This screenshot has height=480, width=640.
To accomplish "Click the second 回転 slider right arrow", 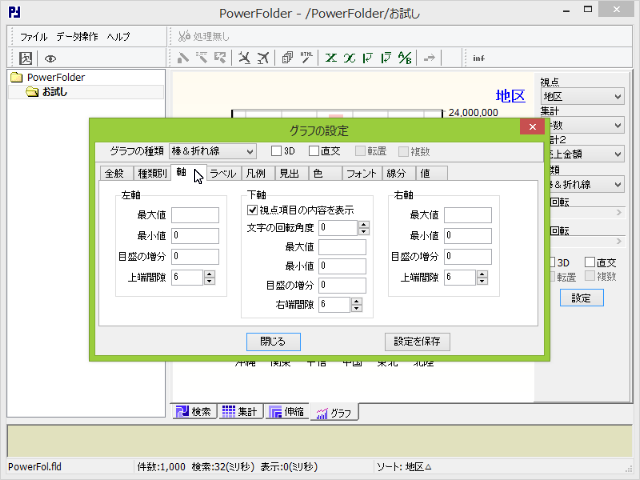I will tap(619, 241).
